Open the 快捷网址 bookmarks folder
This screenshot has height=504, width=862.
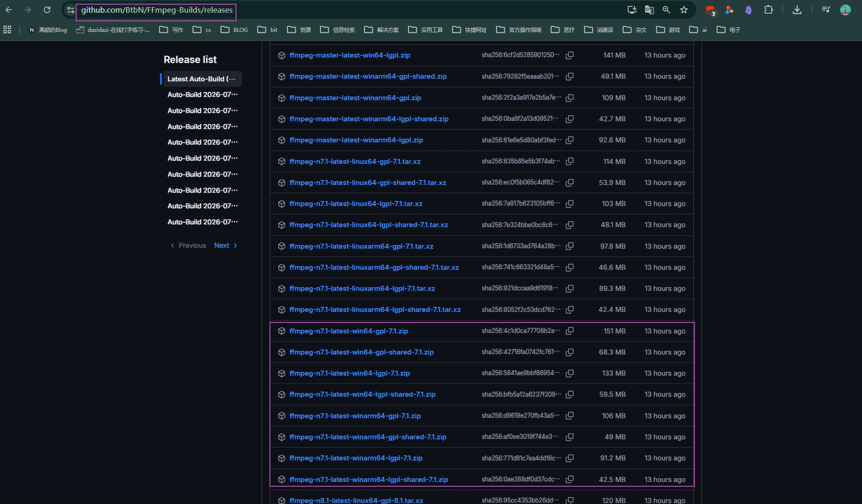469,30
